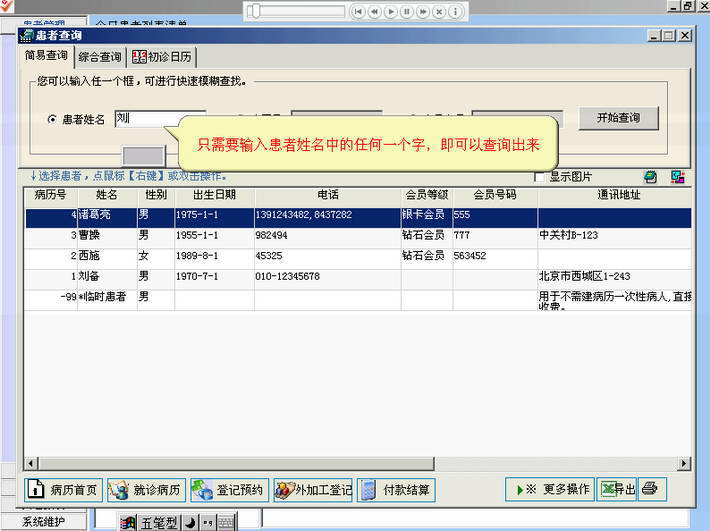
Task: Expand the 更多操作 menu button
Action: coord(550,489)
